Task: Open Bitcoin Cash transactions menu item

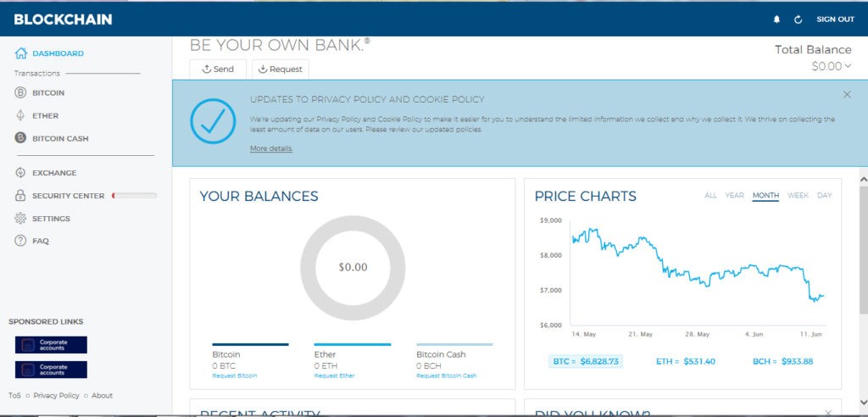Action: (x=60, y=138)
